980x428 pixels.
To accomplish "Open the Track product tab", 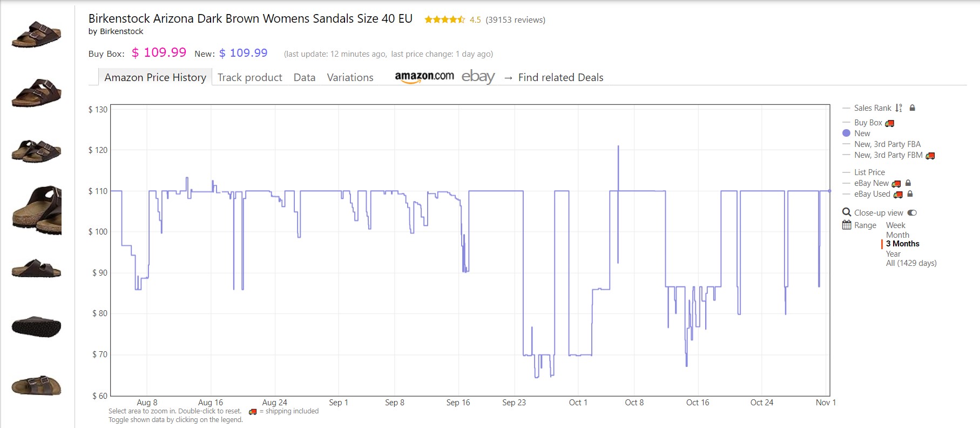I will coord(250,77).
